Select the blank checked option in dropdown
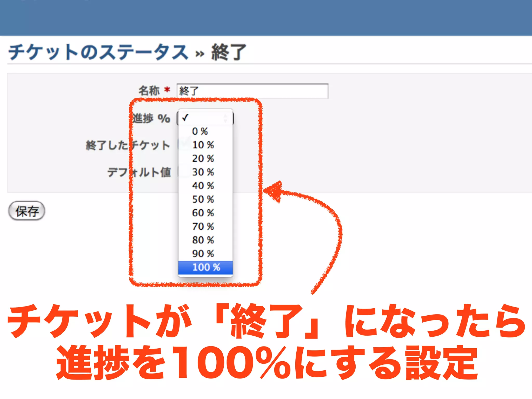Screen dimensions: 532x399 pos(205,118)
